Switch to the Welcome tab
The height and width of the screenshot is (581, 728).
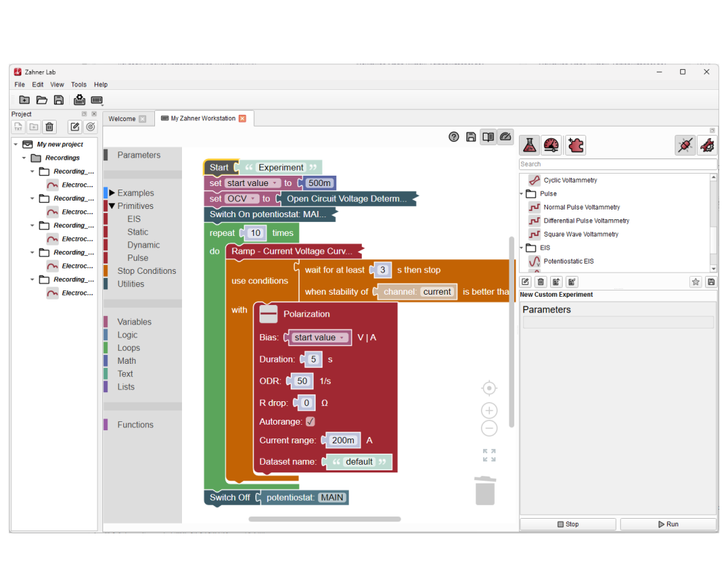tap(122, 119)
